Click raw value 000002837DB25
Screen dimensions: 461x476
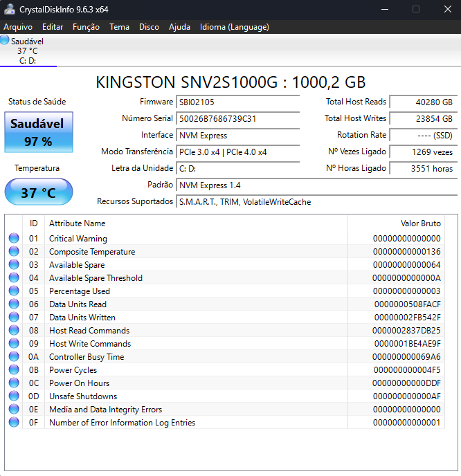click(x=406, y=331)
